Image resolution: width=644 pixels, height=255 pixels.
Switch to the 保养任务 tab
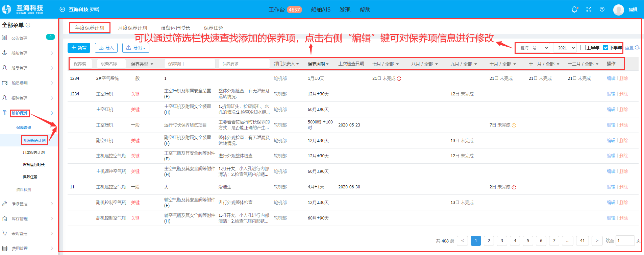click(x=213, y=28)
